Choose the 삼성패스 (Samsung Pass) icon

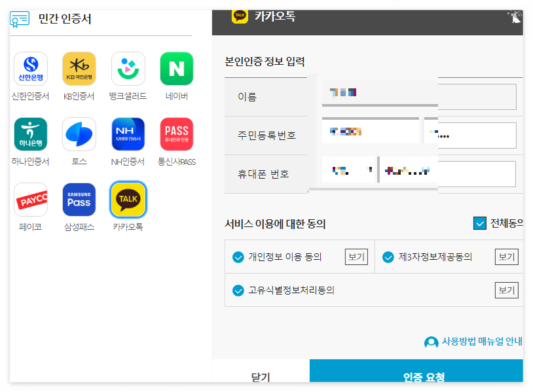79,200
